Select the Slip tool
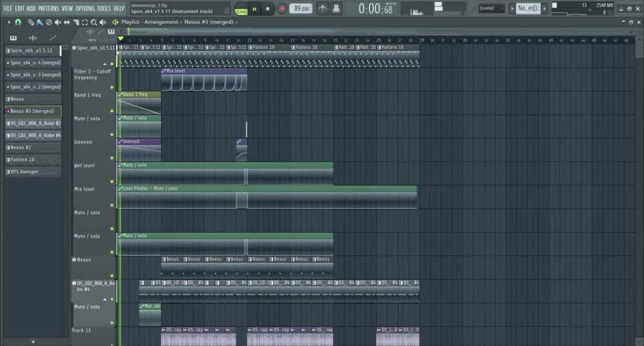The width and height of the screenshot is (644, 346). [x=66, y=22]
